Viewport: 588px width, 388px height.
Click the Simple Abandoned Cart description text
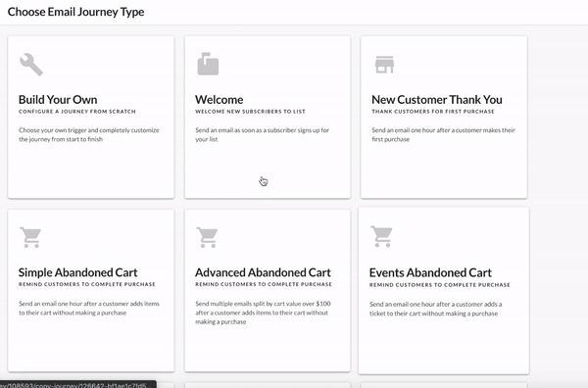[89, 309]
